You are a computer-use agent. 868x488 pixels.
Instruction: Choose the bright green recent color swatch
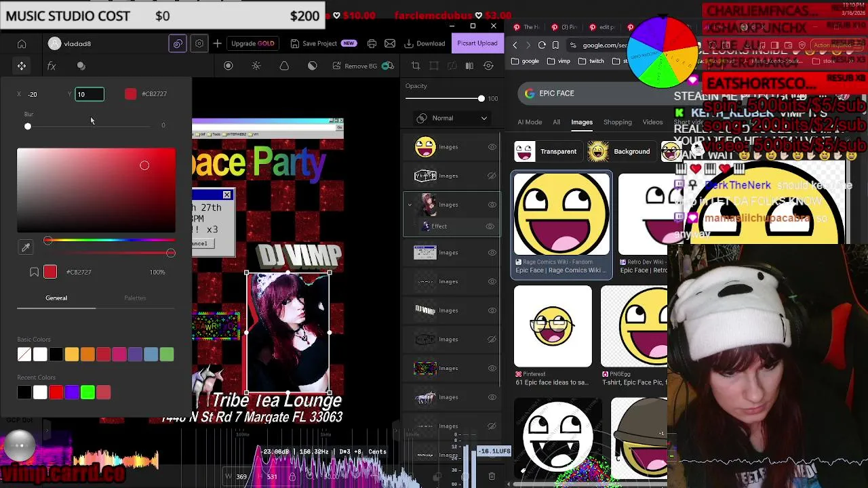pos(87,392)
